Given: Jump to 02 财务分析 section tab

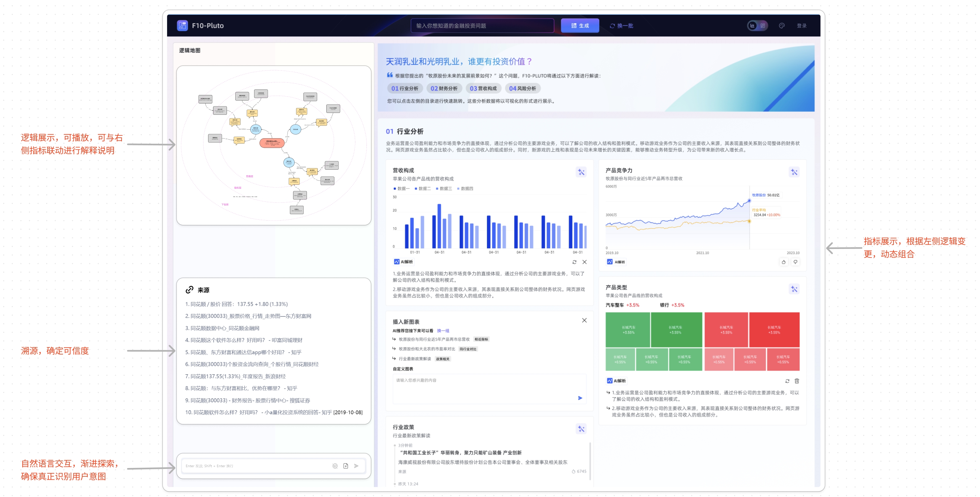Looking at the screenshot, I should coord(444,89).
